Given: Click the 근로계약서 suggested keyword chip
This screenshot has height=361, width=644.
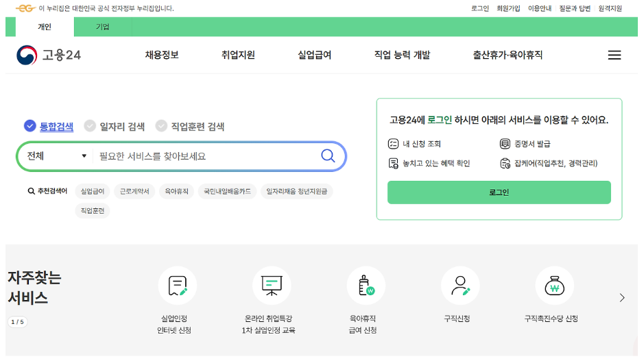Looking at the screenshot, I should point(134,191).
